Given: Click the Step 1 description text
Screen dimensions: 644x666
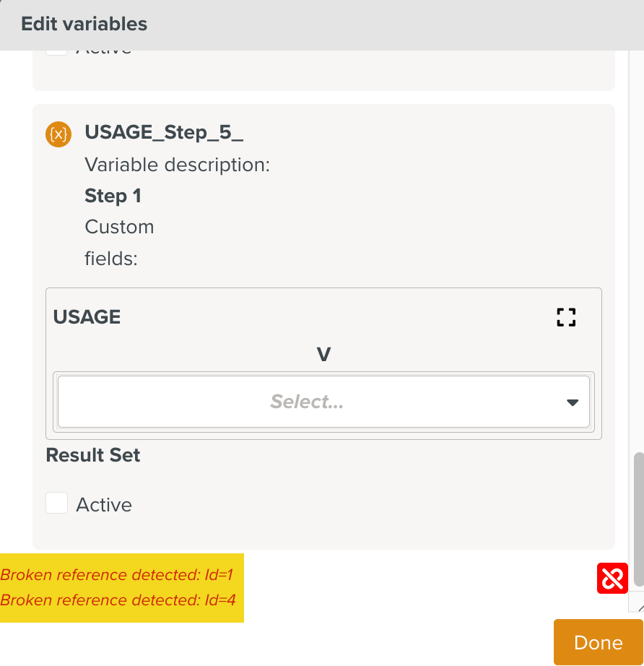Looking at the screenshot, I should (x=113, y=196).
